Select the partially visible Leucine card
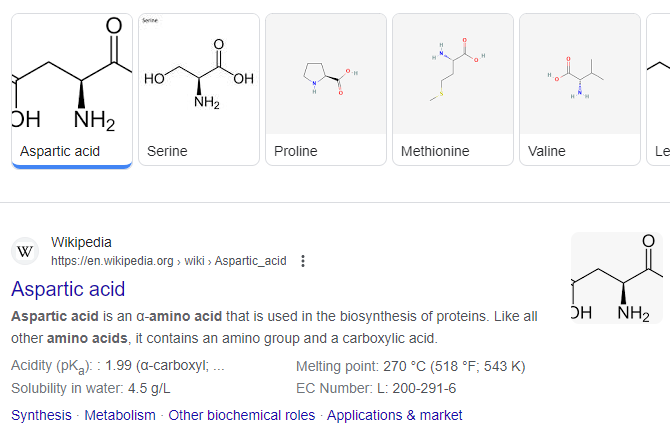 click(x=658, y=89)
